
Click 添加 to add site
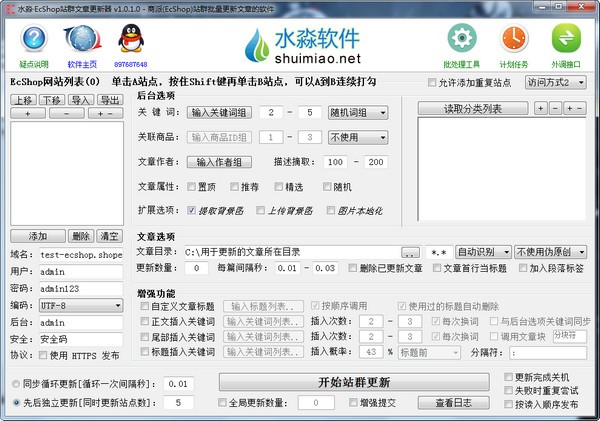click(x=38, y=236)
